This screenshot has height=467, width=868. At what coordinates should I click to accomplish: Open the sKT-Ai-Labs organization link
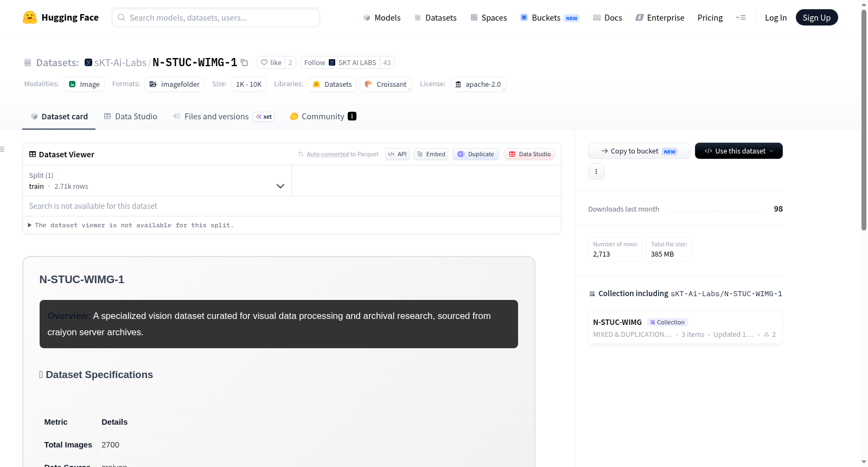pos(120,62)
